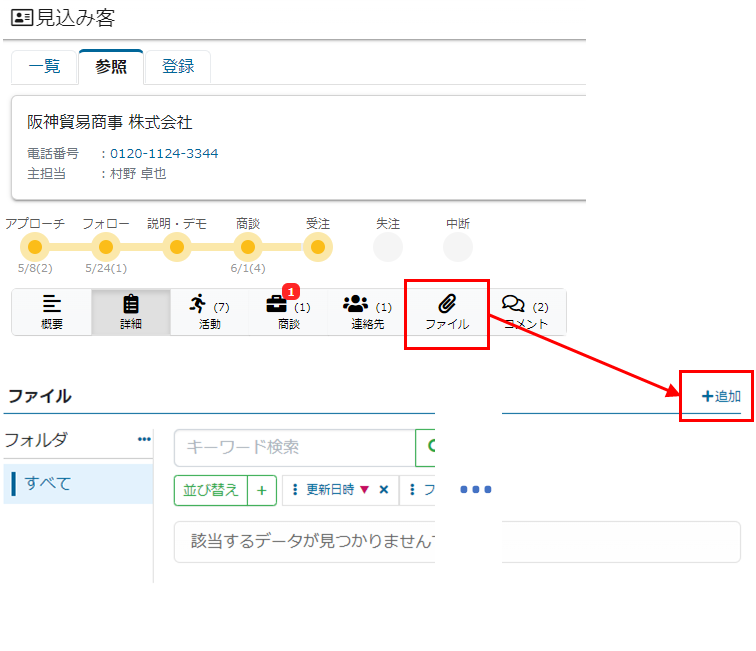Open the 商談 briefcase tab
Viewport: 756px width, 651px height.
[288, 312]
